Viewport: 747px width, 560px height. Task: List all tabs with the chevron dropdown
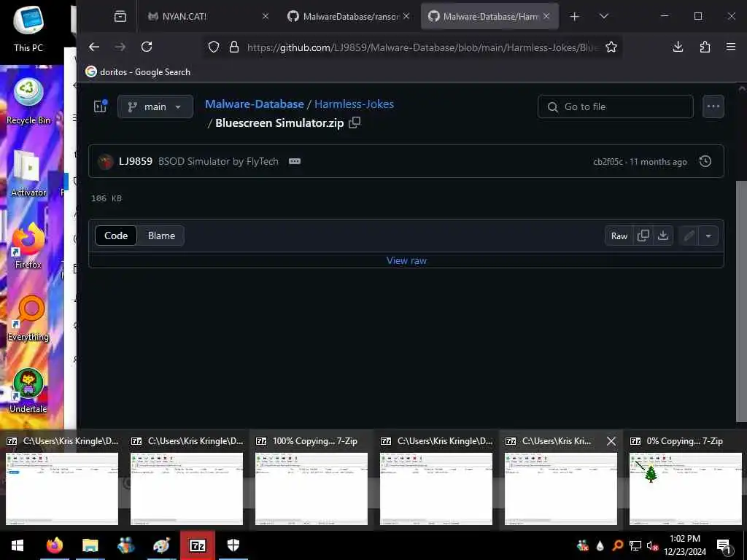[603, 16]
